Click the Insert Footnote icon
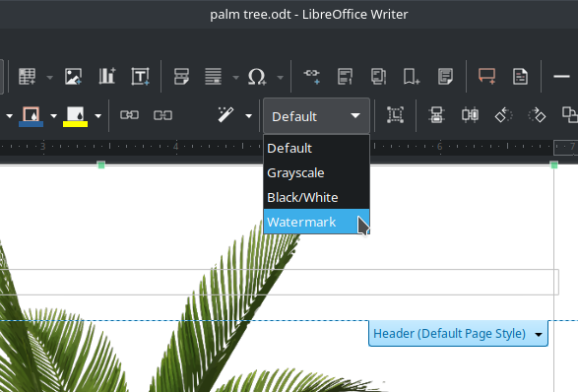The image size is (578, 392). pyautogui.click(x=345, y=77)
